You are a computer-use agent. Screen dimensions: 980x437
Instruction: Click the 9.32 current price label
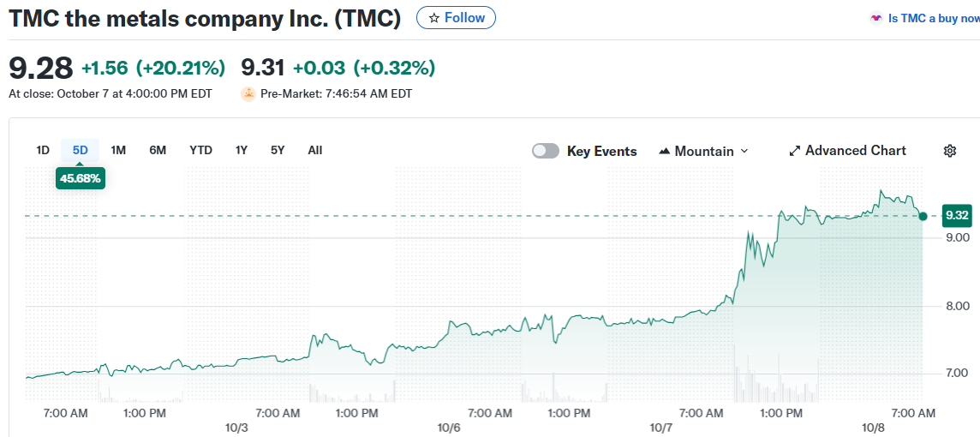[958, 215]
